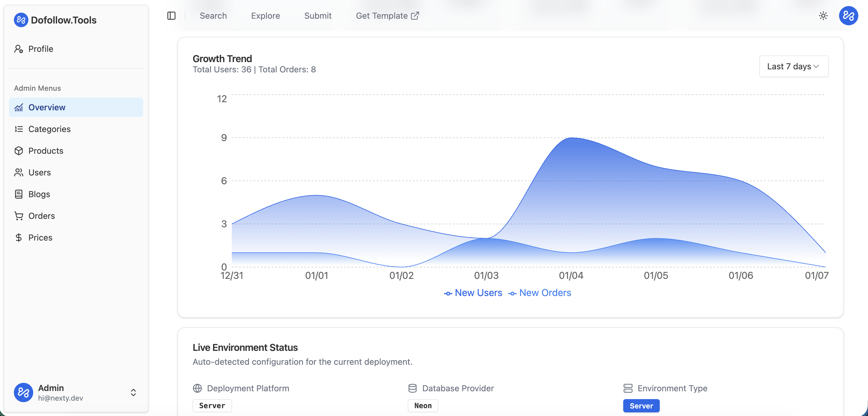The height and width of the screenshot is (416, 868).
Task: Open the Get Template external link
Action: click(x=387, y=16)
